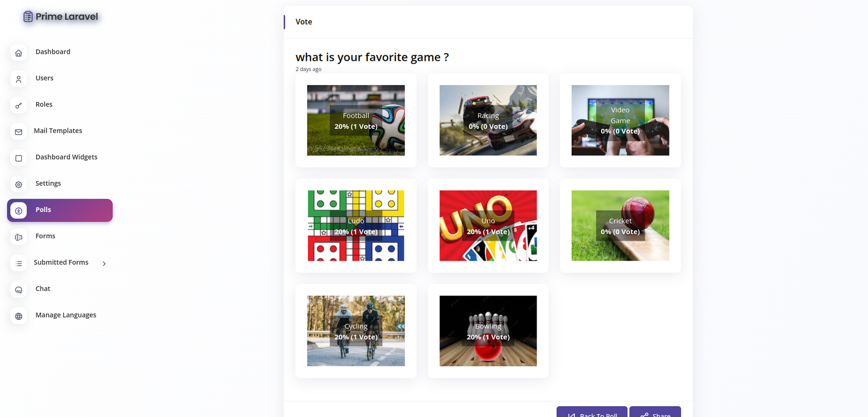Screen dimensions: 868x417
Task: Select the Polls menu item
Action: (60, 210)
